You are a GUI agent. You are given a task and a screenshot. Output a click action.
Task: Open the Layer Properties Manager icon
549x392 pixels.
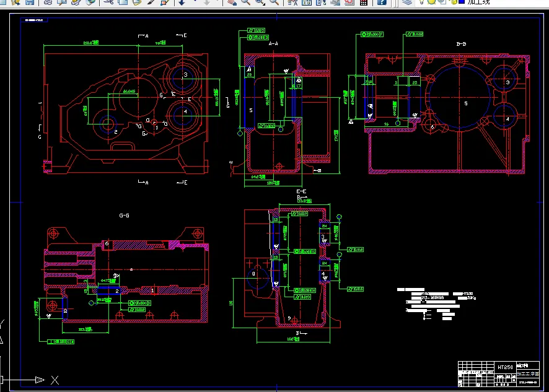pyautogui.click(x=407, y=2)
